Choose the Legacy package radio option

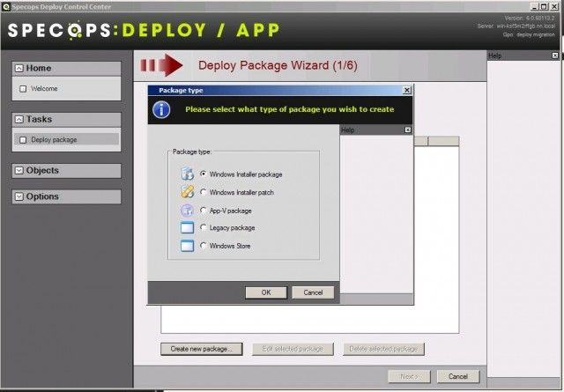point(204,227)
